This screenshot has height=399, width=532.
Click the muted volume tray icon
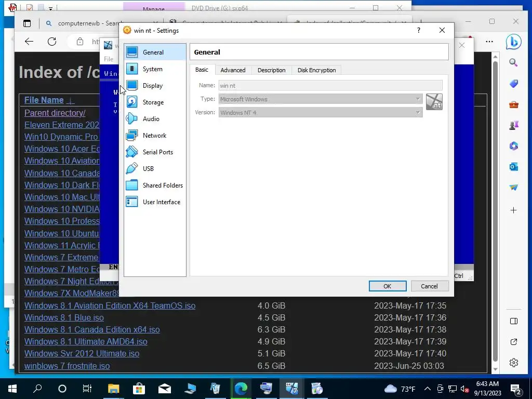click(x=465, y=389)
